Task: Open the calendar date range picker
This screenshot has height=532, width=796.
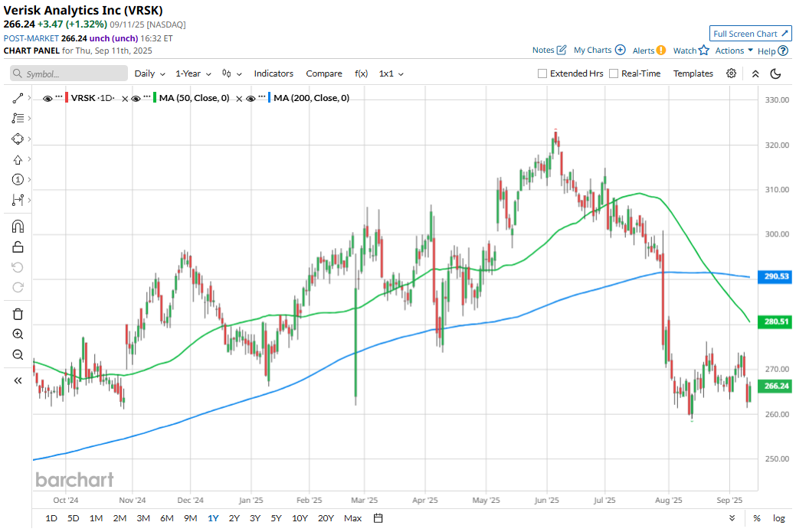Action: coord(378,517)
